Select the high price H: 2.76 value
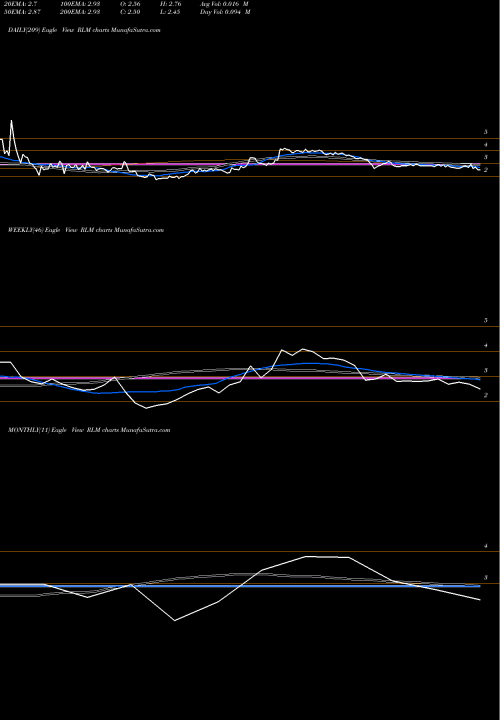 [171, 4]
